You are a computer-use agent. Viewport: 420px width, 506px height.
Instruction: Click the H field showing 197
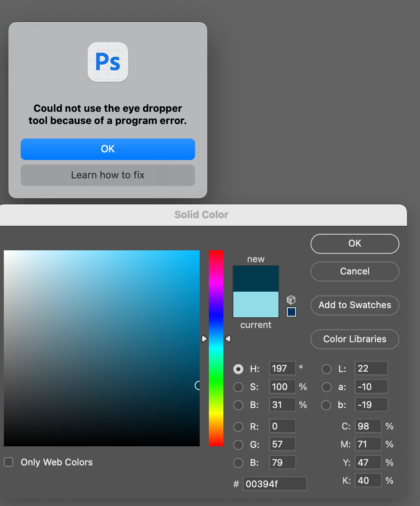click(282, 368)
